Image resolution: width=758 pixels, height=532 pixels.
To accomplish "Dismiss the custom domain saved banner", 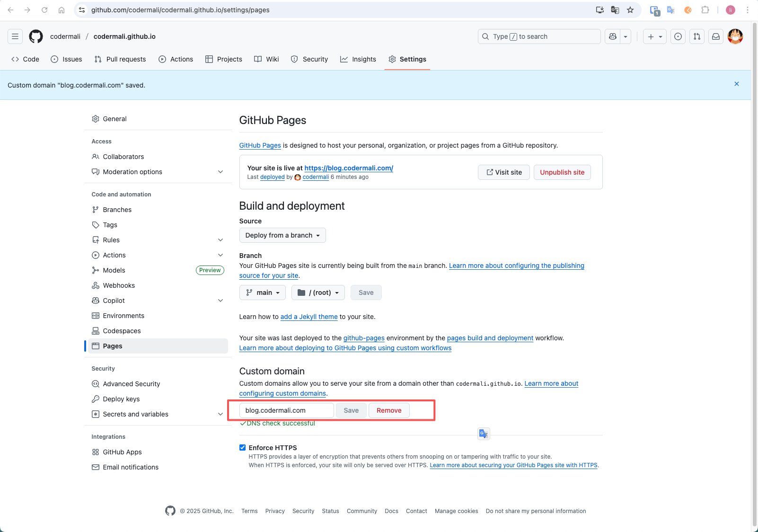I will 737,84.
